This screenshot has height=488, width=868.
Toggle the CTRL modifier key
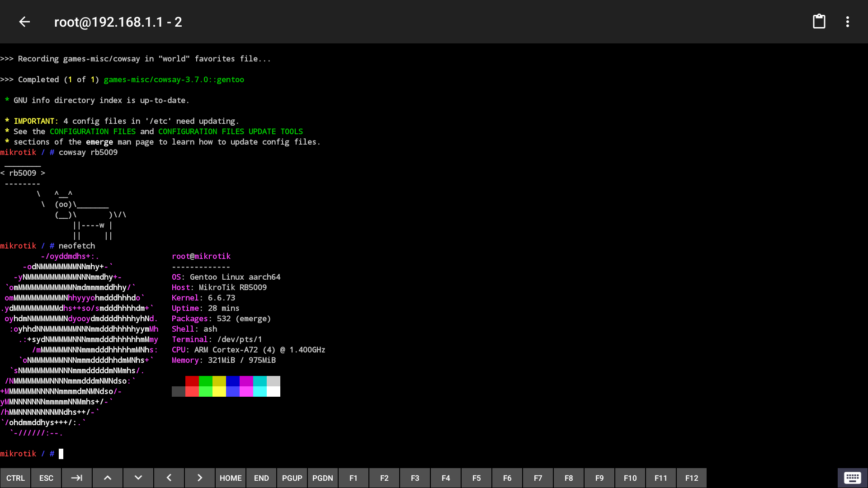point(15,478)
